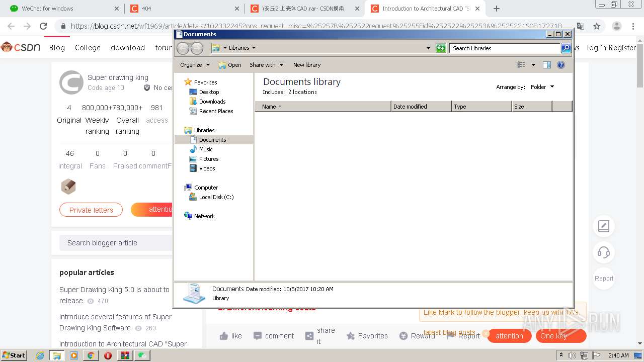This screenshot has height=362, width=644.
Task: Expand the address bar history dropdown
Action: (x=428, y=48)
